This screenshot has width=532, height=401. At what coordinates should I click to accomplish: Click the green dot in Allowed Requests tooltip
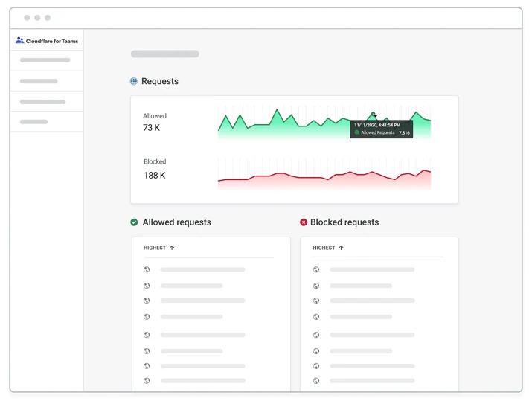(x=356, y=132)
